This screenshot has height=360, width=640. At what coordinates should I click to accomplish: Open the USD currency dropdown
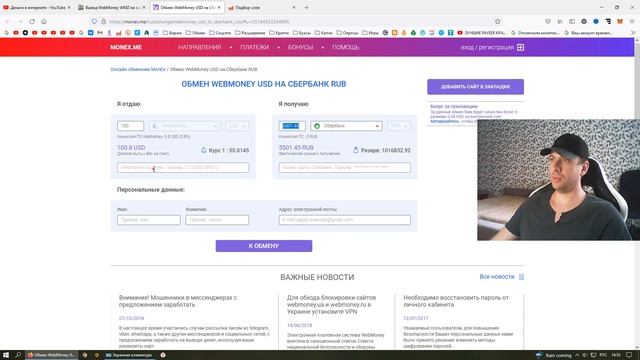(237, 126)
